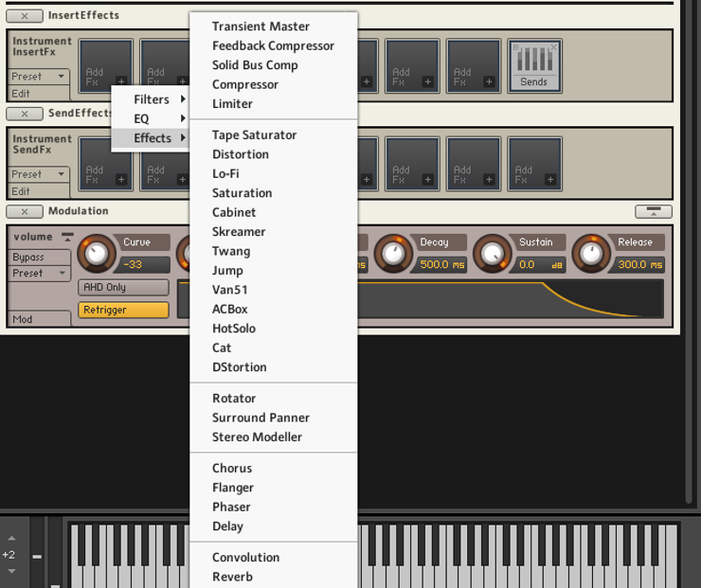Click the plus icon on last SendFx slot
The width and height of the screenshot is (701, 588).
tap(550, 179)
